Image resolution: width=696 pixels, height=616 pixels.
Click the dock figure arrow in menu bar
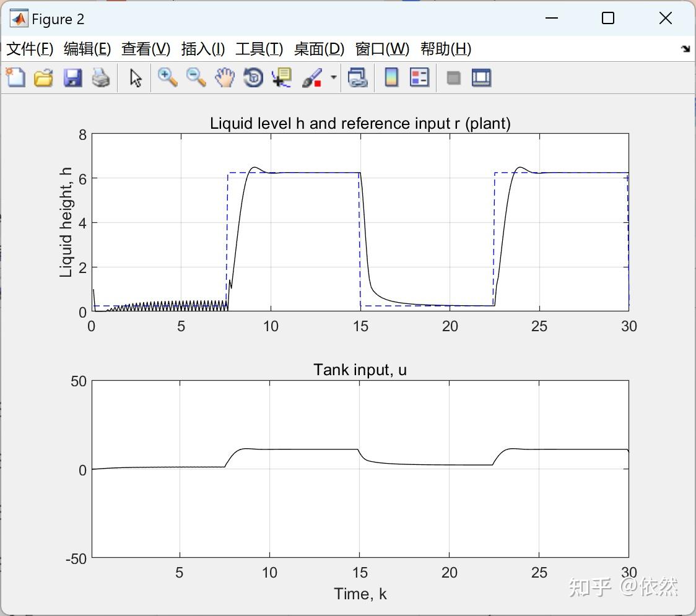coord(685,49)
